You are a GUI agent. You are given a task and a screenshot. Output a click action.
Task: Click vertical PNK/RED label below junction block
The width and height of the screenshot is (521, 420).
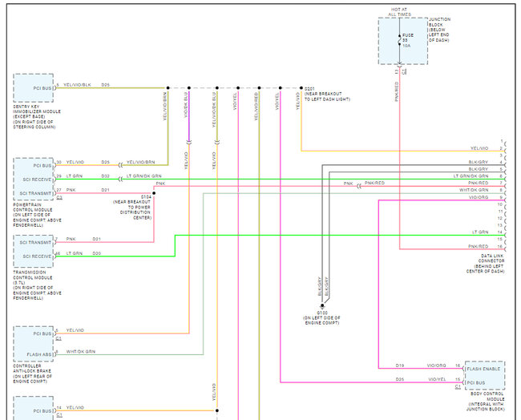pyautogui.click(x=397, y=91)
